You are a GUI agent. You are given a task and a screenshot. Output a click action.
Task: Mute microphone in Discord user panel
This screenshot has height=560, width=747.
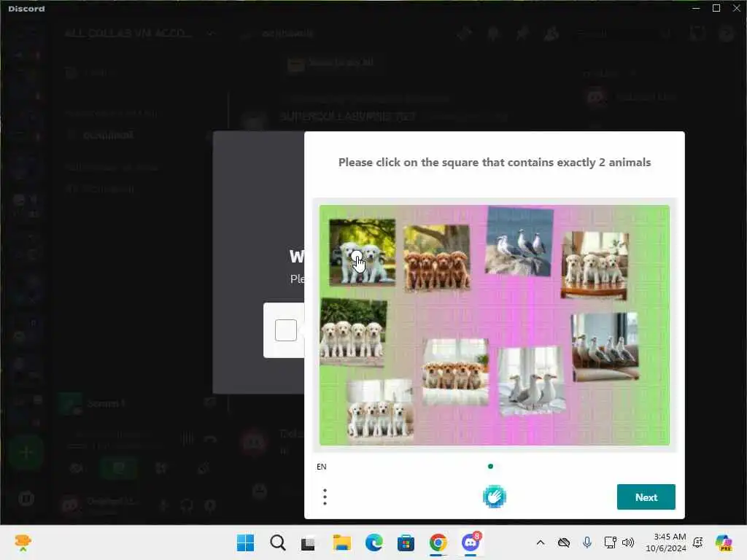click(163, 505)
